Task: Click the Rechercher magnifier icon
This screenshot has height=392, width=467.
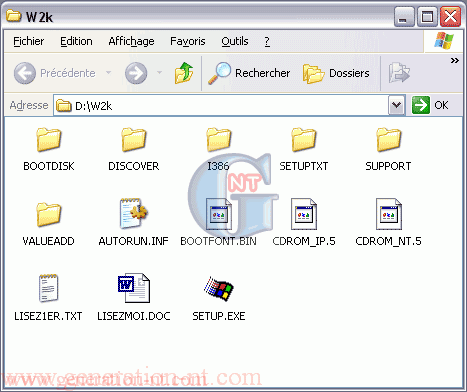Action: [x=219, y=73]
